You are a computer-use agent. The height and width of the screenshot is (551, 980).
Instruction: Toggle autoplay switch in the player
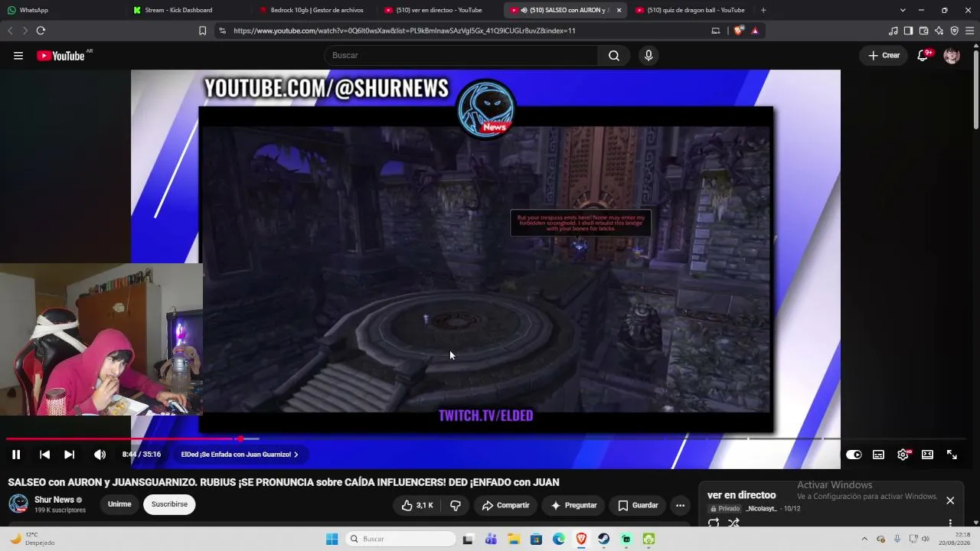[x=854, y=455]
